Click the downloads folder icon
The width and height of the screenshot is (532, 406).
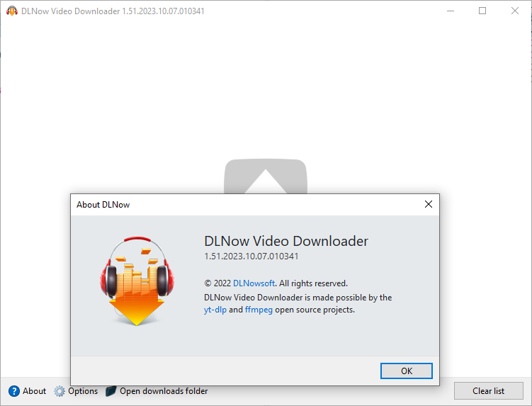[x=111, y=391]
